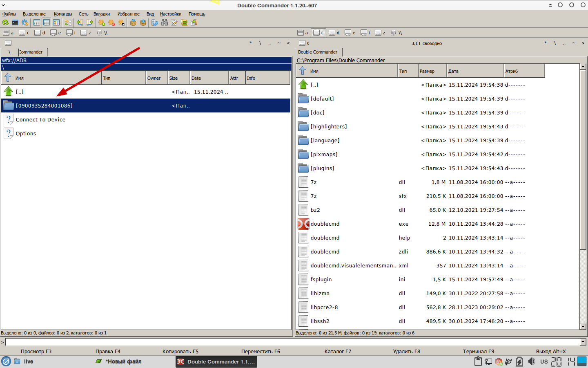Open the Файлы menu
The width and height of the screenshot is (588, 368).
[9, 14]
